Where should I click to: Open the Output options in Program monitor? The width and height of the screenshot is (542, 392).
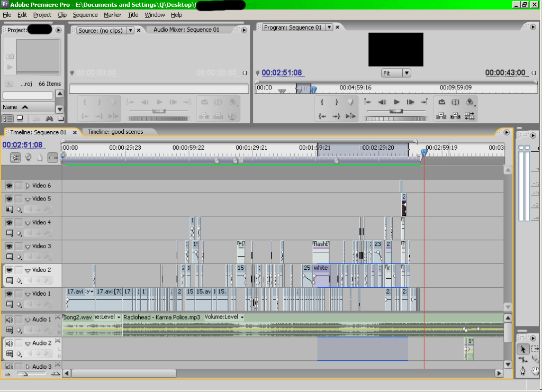click(470, 102)
